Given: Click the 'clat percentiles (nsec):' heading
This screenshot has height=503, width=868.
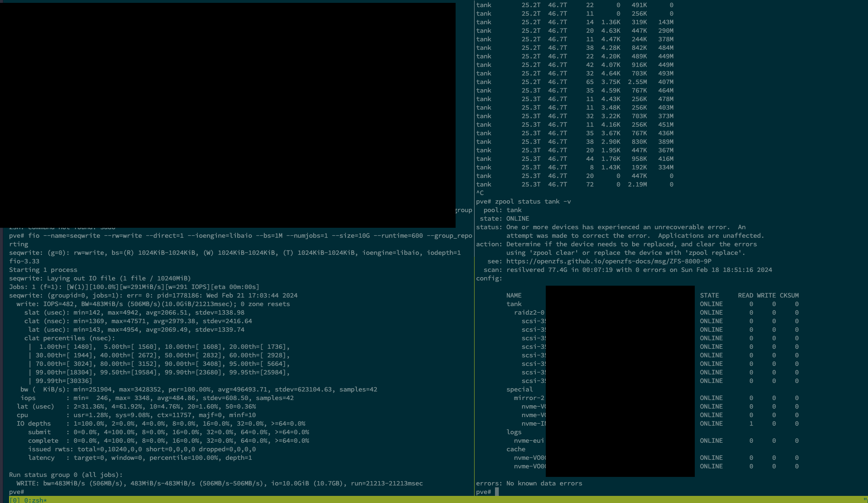Looking at the screenshot, I should (x=70, y=338).
